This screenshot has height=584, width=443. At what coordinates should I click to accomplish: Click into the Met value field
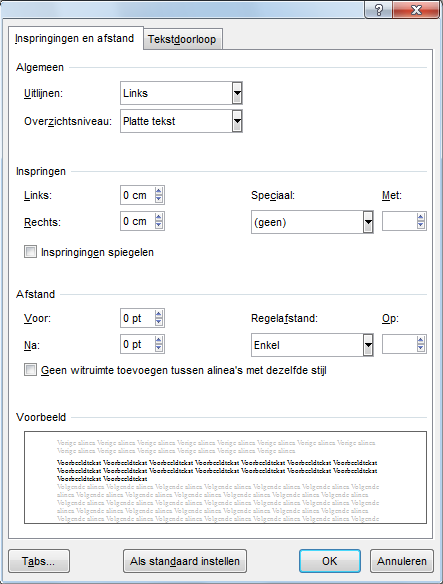coord(399,221)
